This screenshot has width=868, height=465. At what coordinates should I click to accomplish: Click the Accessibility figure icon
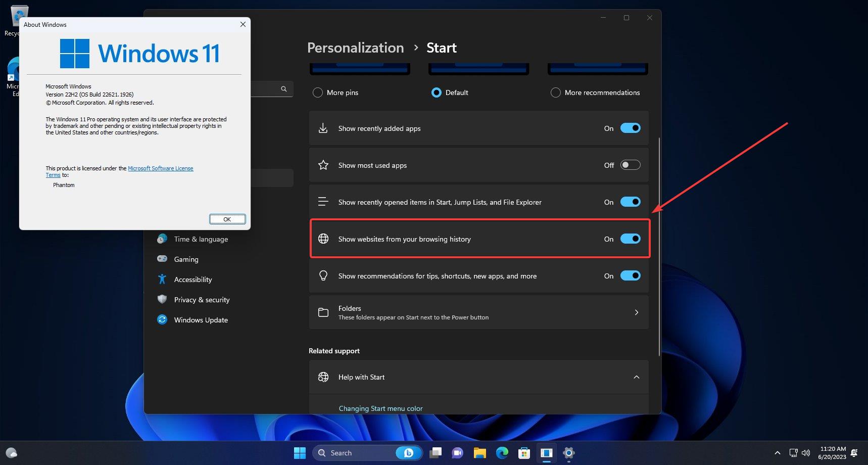tap(162, 279)
